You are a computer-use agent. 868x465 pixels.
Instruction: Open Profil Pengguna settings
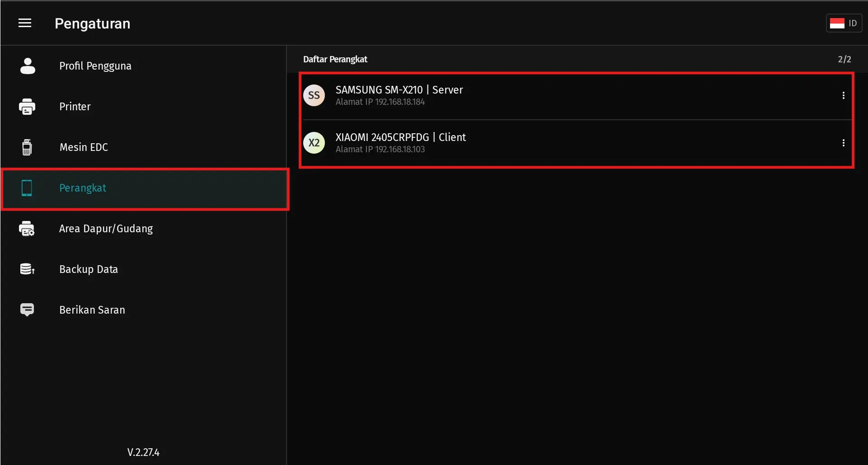tap(95, 66)
